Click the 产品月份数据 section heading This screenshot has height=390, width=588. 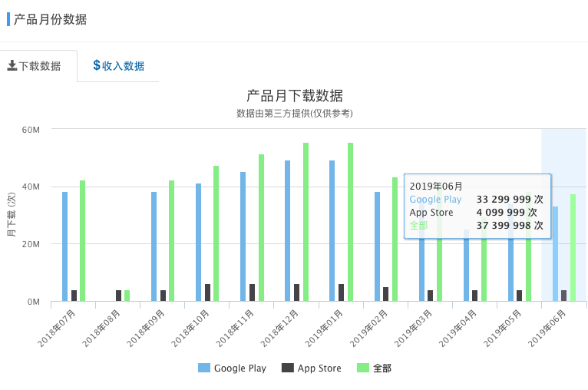[50, 19]
